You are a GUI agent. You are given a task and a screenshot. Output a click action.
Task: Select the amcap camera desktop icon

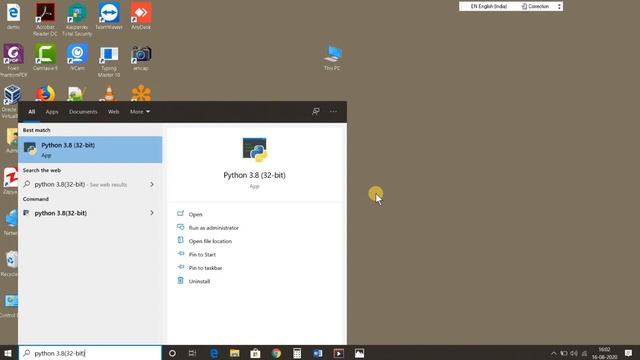(141, 58)
